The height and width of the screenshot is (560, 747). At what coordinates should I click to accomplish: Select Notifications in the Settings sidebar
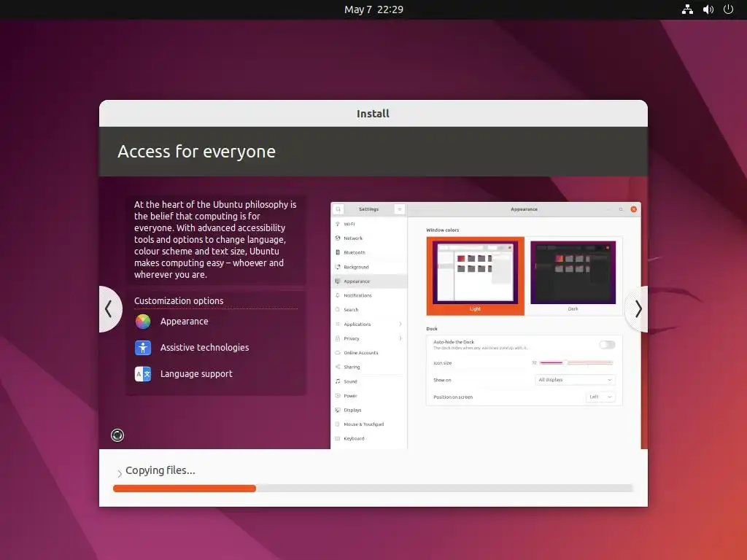click(x=368, y=296)
